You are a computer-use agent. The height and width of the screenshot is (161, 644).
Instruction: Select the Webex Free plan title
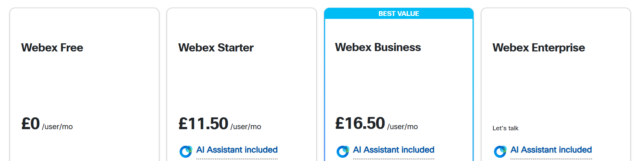pyautogui.click(x=52, y=48)
